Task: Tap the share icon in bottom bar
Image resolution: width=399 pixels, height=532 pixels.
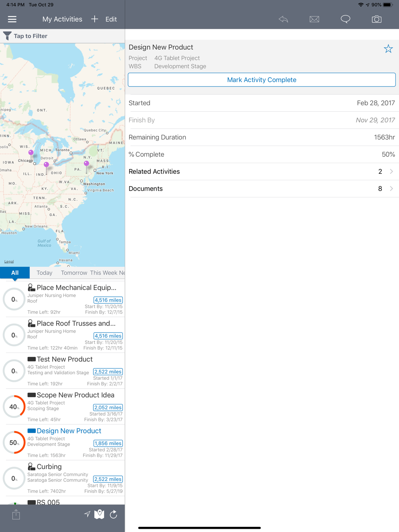Action: (x=16, y=514)
